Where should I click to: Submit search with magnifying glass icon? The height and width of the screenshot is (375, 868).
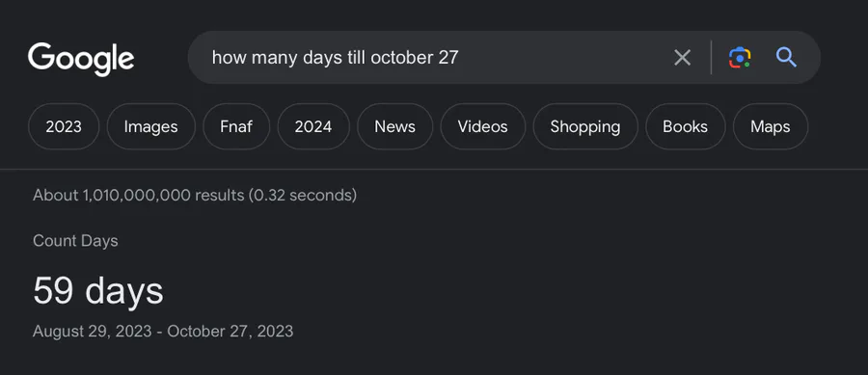coord(786,58)
